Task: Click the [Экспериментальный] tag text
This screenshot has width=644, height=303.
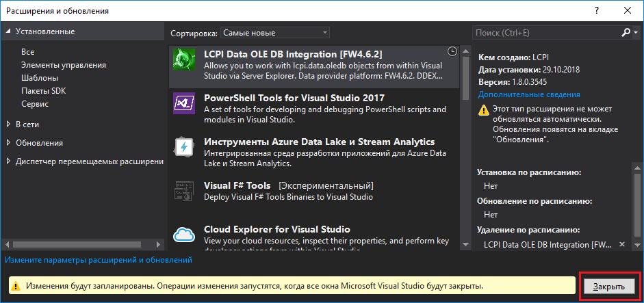Action: tap(326, 185)
